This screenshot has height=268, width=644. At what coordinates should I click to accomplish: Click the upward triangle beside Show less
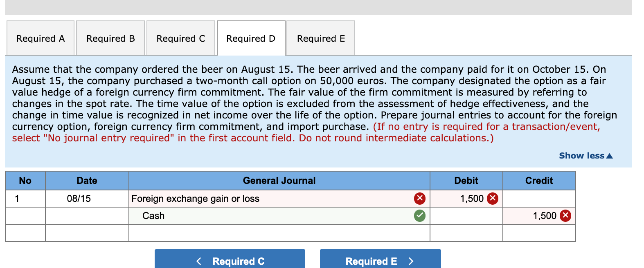point(609,156)
